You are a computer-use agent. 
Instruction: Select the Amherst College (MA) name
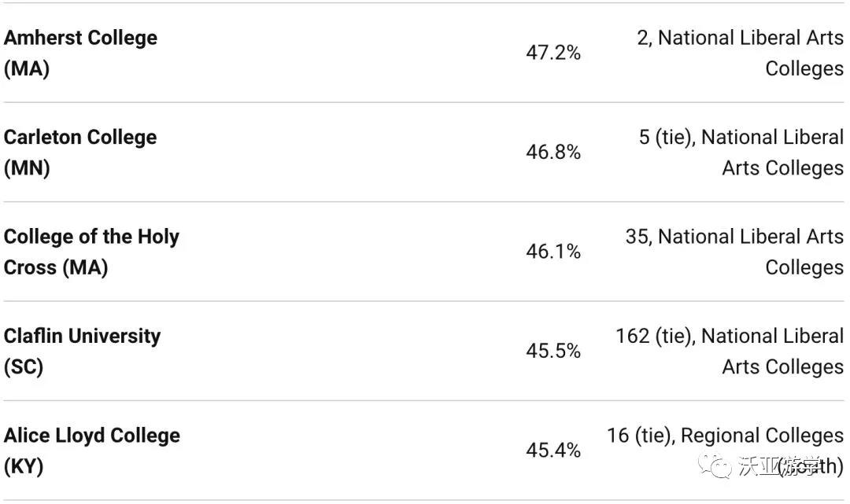[x=80, y=53]
